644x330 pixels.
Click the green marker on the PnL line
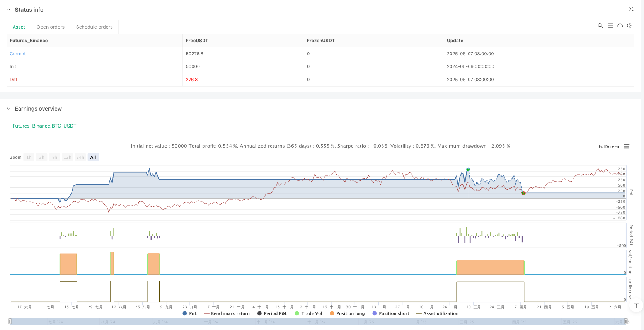tap(468, 170)
